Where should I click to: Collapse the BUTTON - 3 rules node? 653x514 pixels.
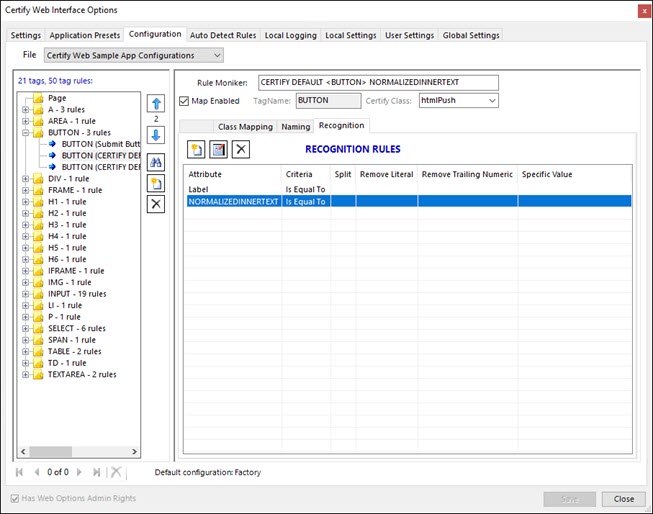pos(25,133)
